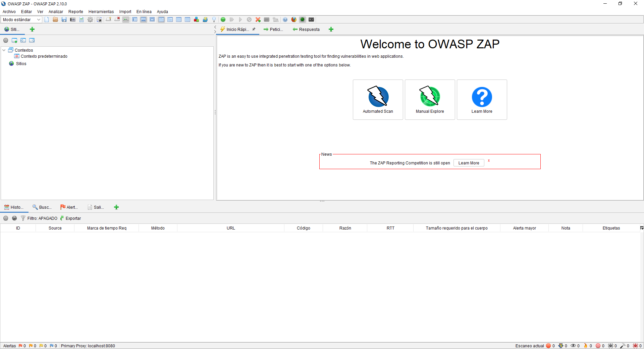Screen dimensions: 644x349
Task: Click the flame active scan status icon
Action: tap(586, 346)
